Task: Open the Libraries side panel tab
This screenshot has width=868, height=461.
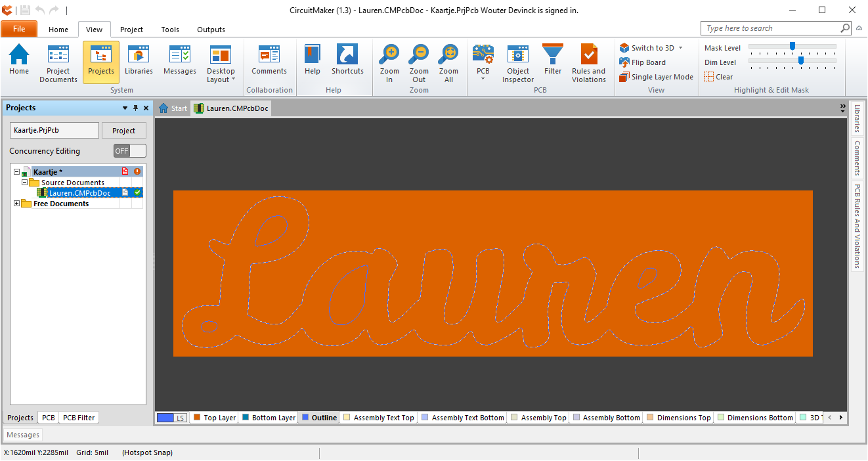Action: click(857, 119)
